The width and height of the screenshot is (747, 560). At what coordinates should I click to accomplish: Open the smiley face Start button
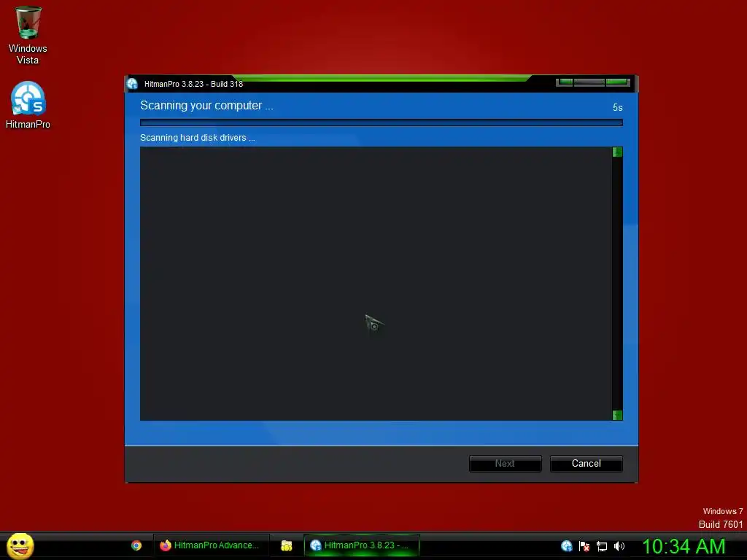tap(20, 545)
